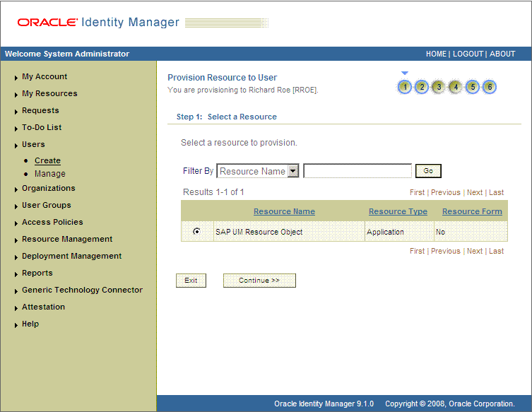The width and height of the screenshot is (532, 412).
Task: Open To-Do List menu item
Action: tap(42, 128)
